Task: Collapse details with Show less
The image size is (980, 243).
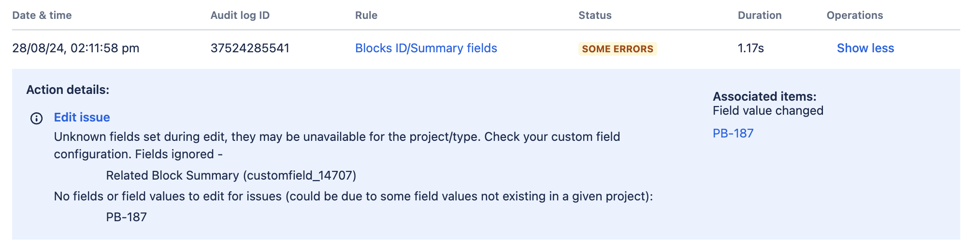Action: coord(865,48)
